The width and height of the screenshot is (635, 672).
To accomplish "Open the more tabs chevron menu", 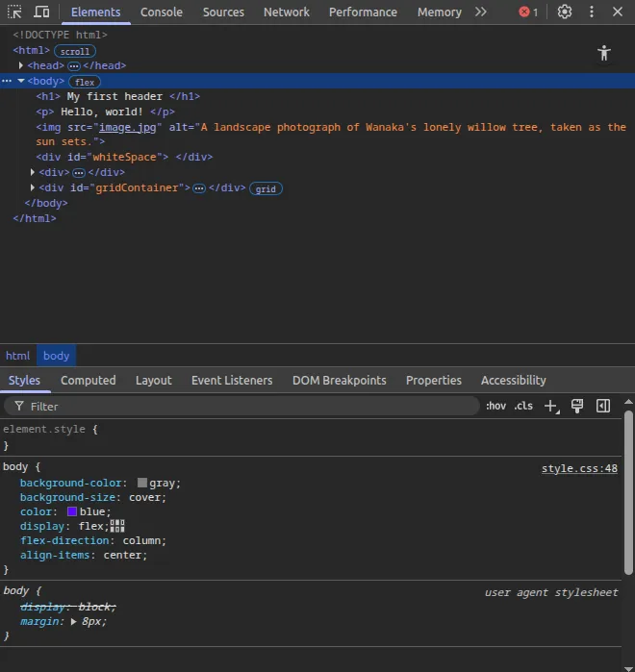I will pyautogui.click(x=481, y=12).
